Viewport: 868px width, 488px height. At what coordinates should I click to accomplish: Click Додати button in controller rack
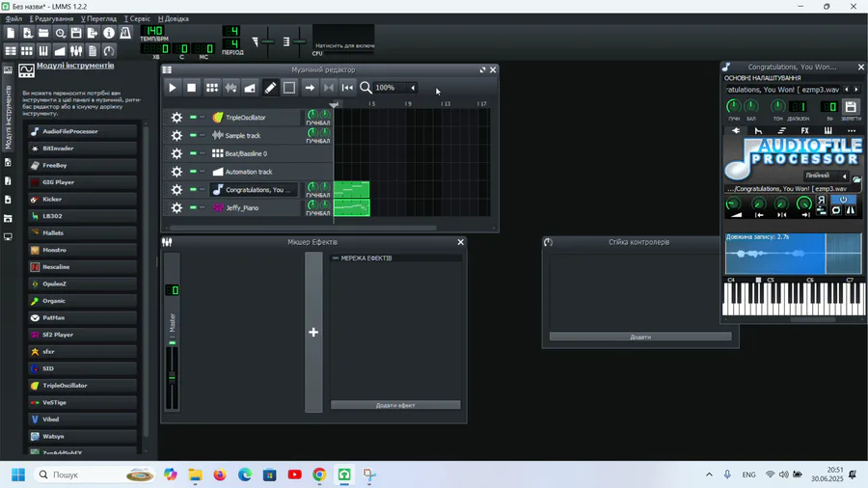tap(640, 337)
